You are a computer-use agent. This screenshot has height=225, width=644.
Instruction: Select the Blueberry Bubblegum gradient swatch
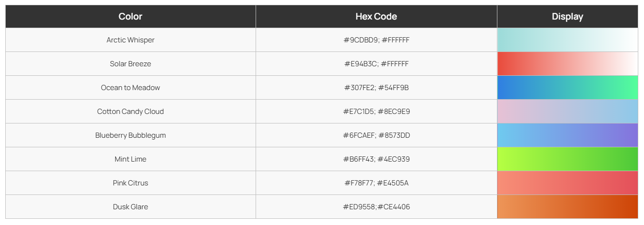(567, 135)
